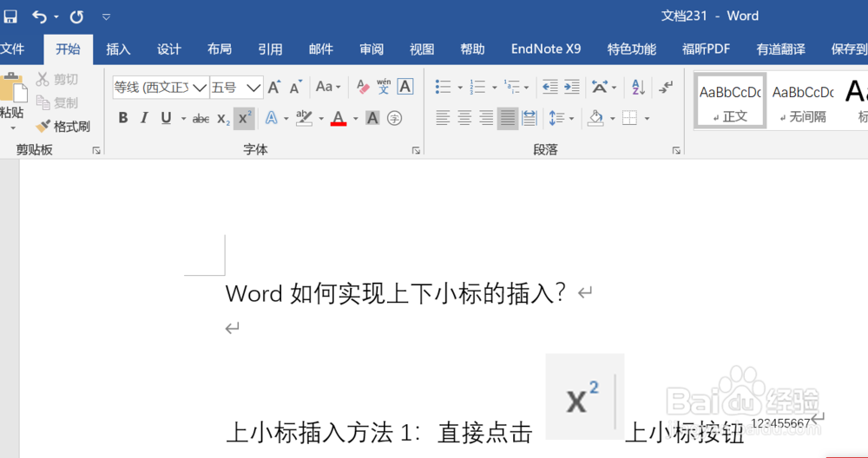Apply paragraph shading paint bucket
868x458 pixels.
coord(595,118)
